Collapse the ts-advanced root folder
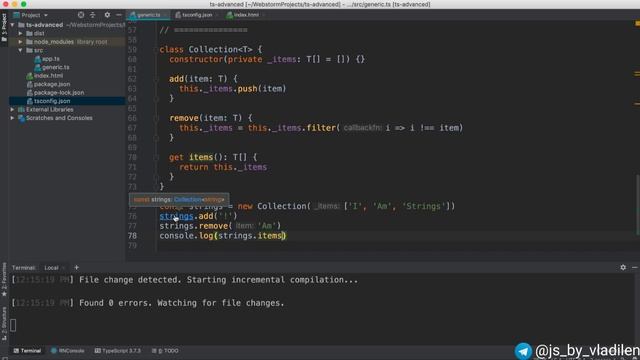 [x=13, y=25]
